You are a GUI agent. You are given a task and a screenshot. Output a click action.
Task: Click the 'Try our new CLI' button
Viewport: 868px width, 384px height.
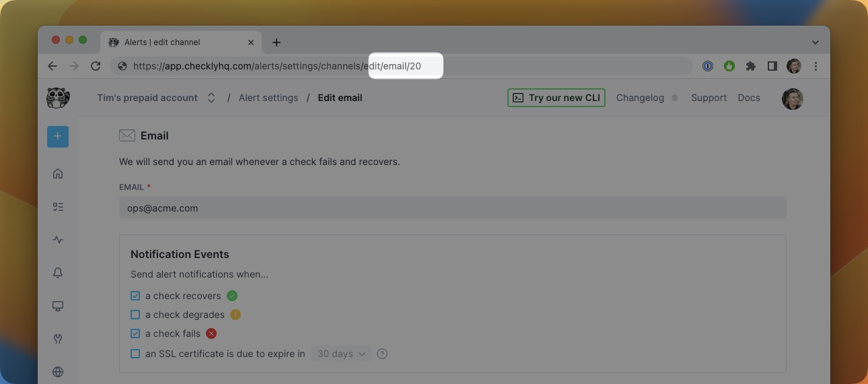[x=556, y=98]
